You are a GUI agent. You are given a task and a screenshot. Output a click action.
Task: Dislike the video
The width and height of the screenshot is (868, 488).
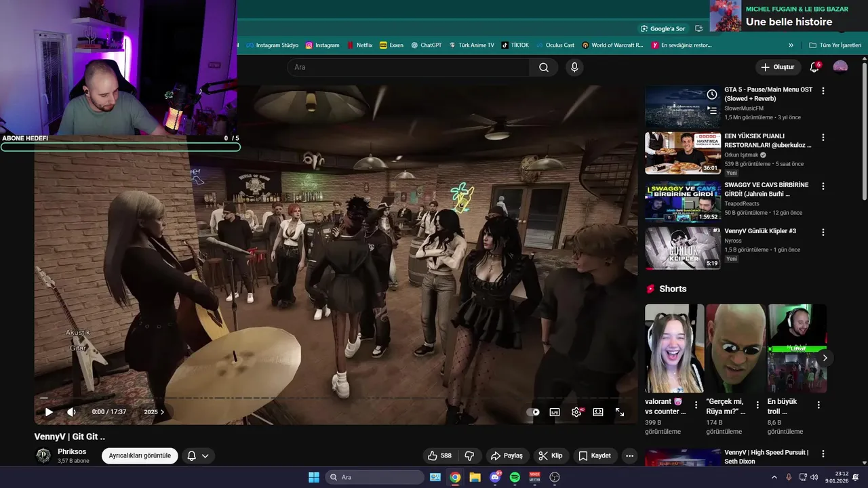(469, 455)
